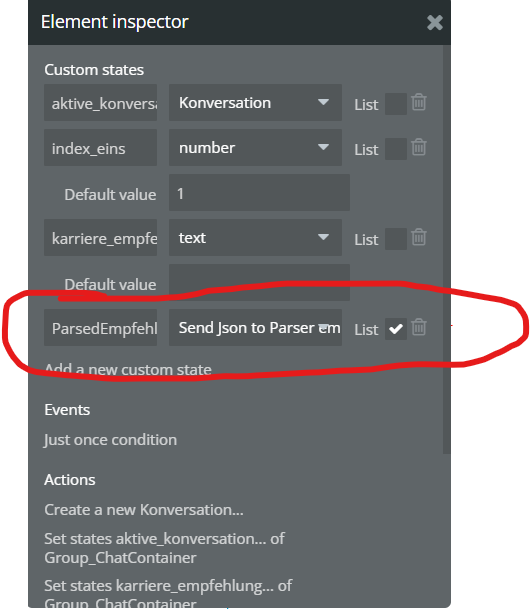Open the Just once condition event
Screen dimensions: 530x609
click(111, 440)
